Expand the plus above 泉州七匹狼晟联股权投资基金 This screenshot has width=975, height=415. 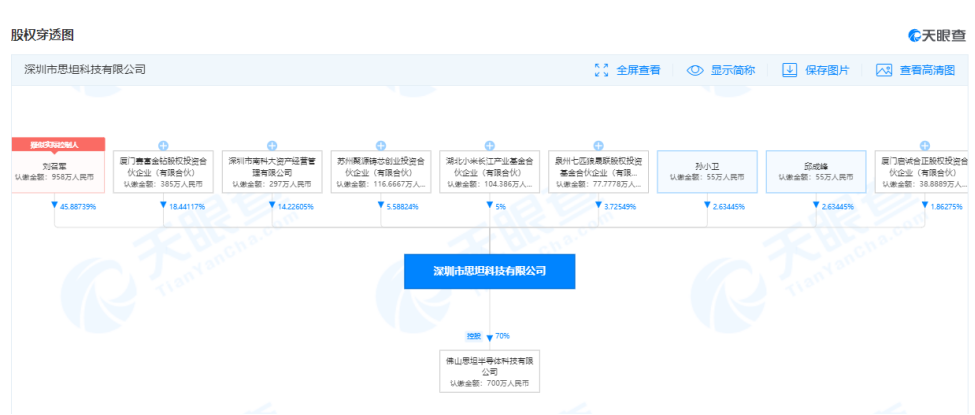coord(598,146)
